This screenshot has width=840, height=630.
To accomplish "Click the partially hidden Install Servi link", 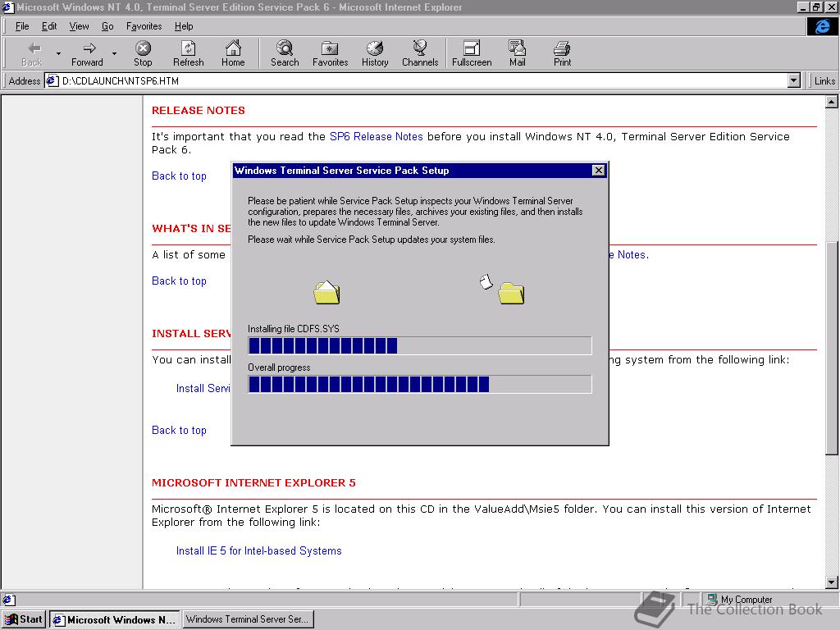I will tap(203, 388).
